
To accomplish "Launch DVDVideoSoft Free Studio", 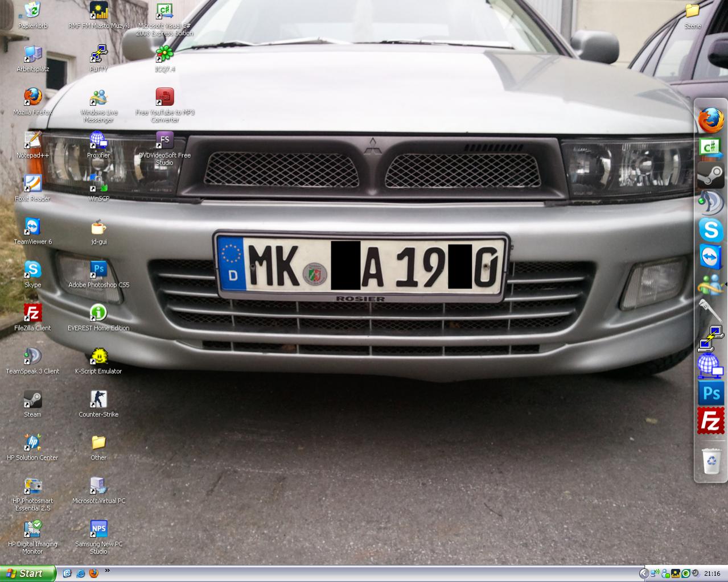I will pyautogui.click(x=164, y=149).
